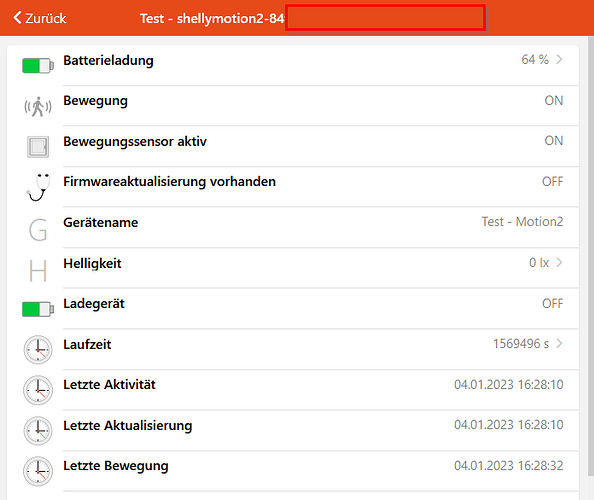The image size is (594, 500).
Task: Click the G letter icon for Gerätename
Action: (38, 230)
